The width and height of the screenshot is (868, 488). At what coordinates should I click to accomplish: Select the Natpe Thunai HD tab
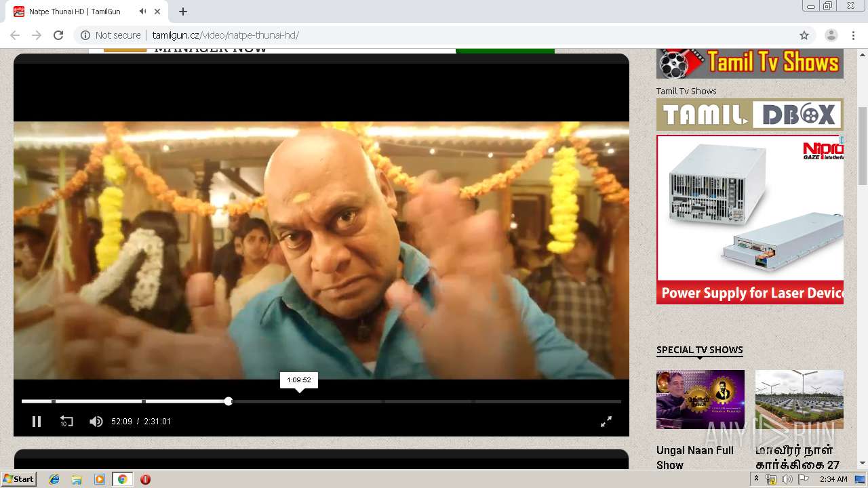75,12
